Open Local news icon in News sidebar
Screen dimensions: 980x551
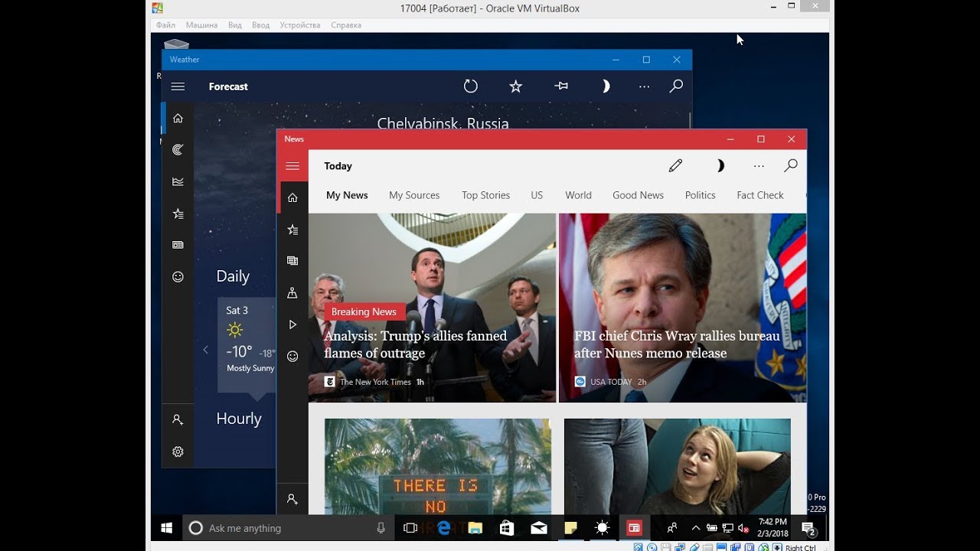(x=292, y=261)
